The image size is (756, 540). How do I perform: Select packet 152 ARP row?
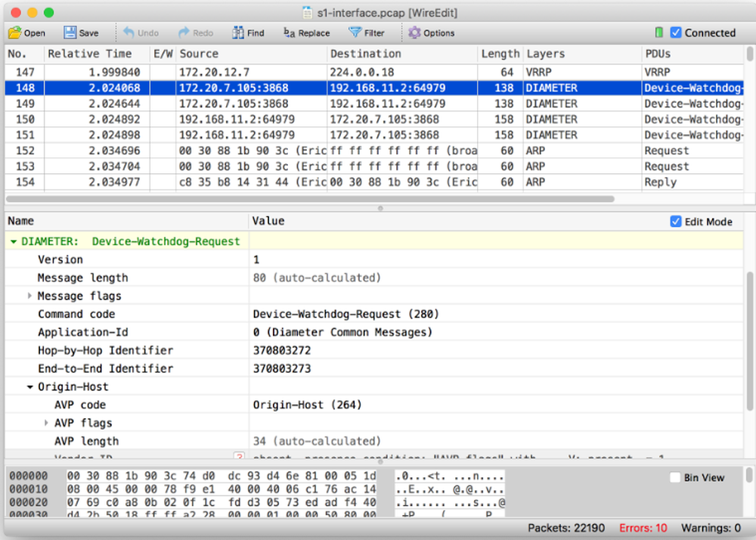click(x=373, y=151)
